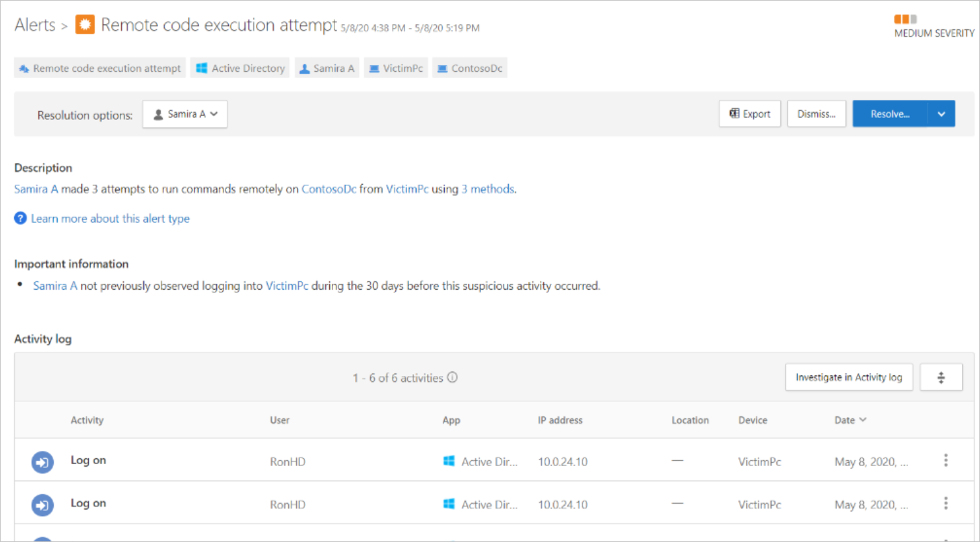This screenshot has width=980, height=542.
Task: Select the Remote code execution attempt tag icon
Action: pyautogui.click(x=24, y=67)
